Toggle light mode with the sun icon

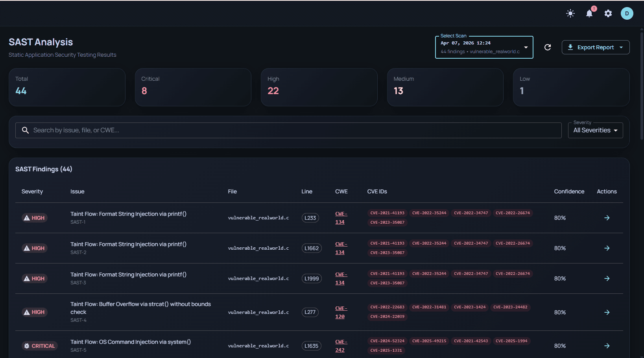click(570, 13)
